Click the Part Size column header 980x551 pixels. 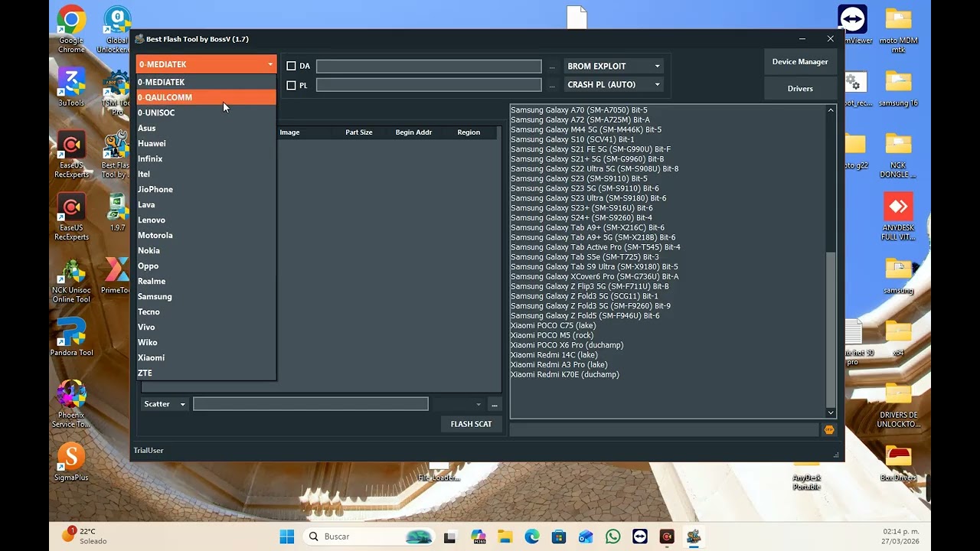(358, 132)
